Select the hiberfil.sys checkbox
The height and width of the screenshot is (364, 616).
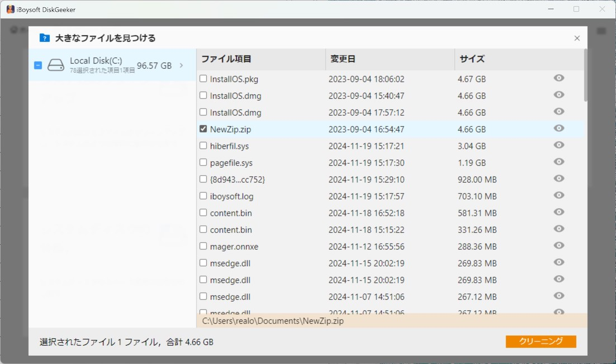click(203, 146)
